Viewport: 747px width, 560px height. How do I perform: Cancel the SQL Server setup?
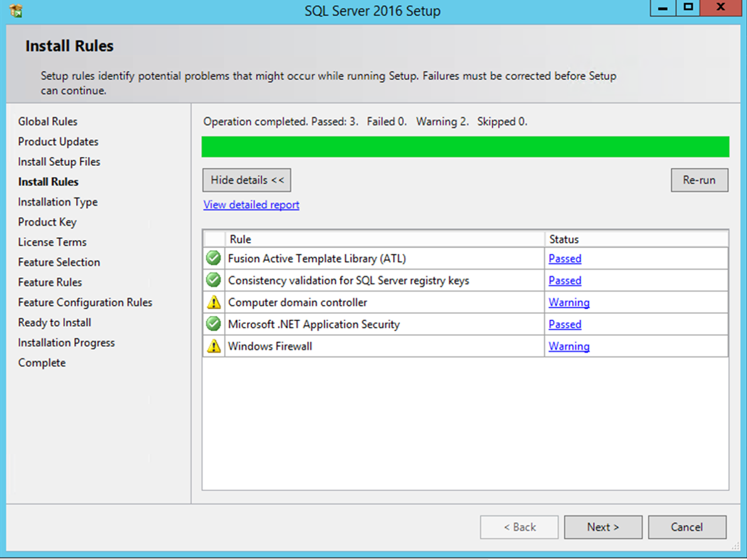687,527
